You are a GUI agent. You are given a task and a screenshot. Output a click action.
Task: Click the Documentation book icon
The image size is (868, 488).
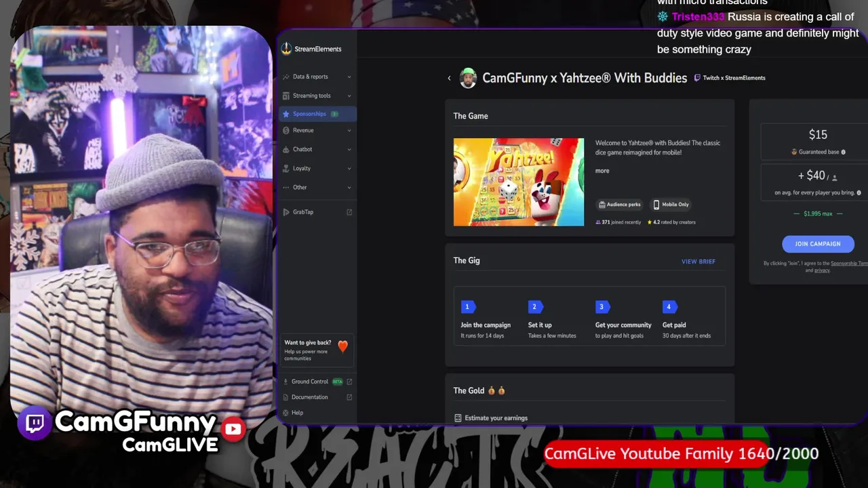(285, 397)
